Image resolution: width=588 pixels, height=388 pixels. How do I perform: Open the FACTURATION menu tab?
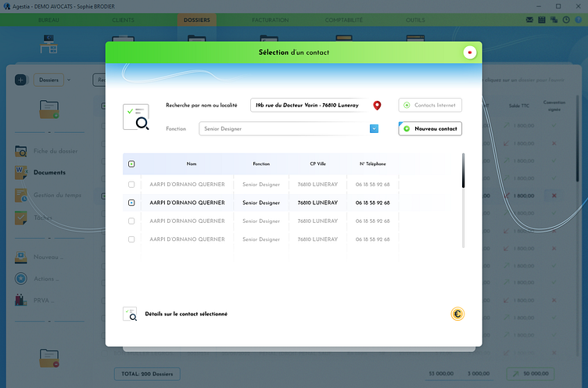point(271,20)
